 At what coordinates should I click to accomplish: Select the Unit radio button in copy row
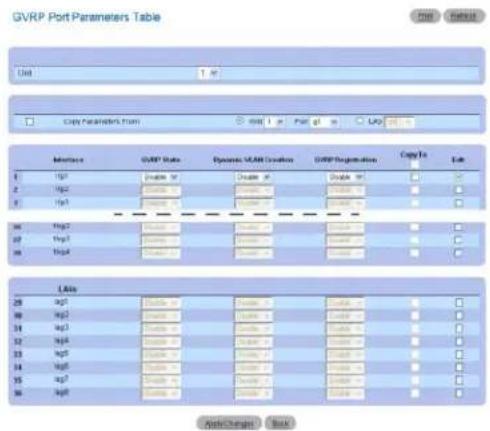coord(239,121)
